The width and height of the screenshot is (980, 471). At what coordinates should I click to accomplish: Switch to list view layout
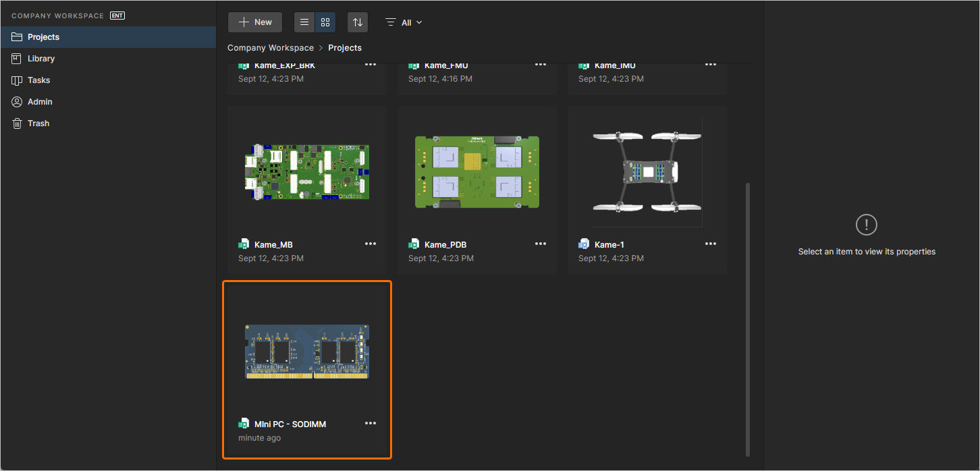[304, 22]
